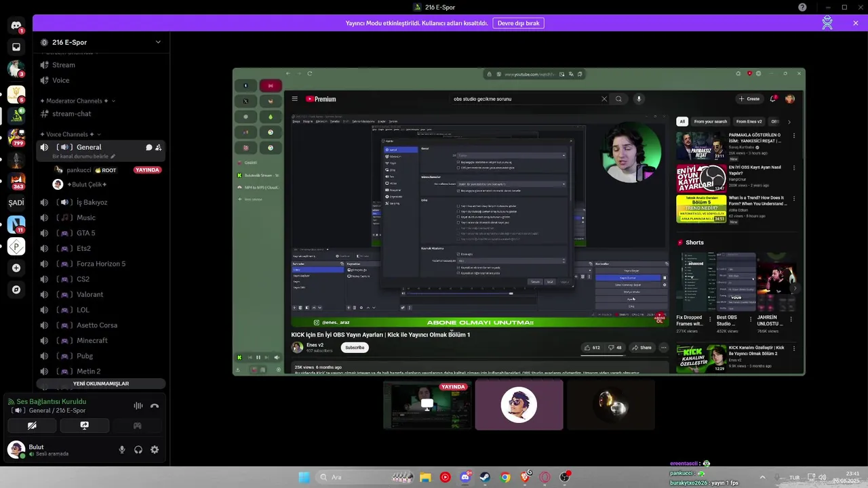Mute microphone in user panel

click(x=122, y=449)
